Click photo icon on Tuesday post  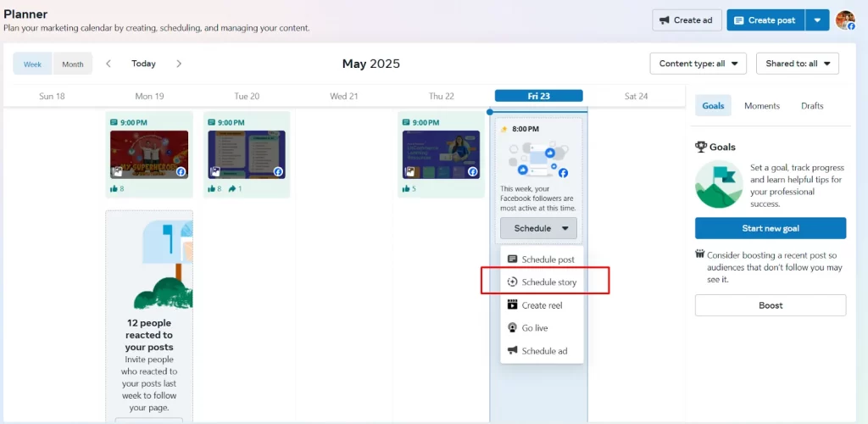pos(214,171)
